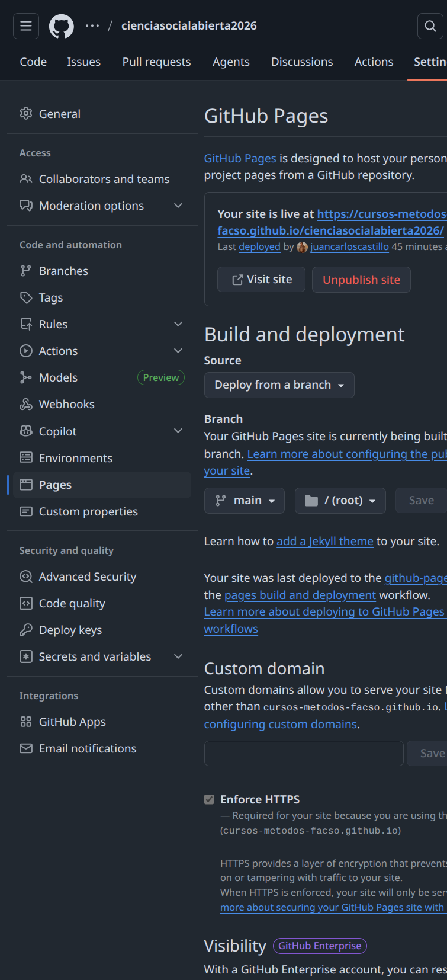Click the Copilot icon in sidebar
Viewport: 447px width, 980px height.
click(x=26, y=431)
